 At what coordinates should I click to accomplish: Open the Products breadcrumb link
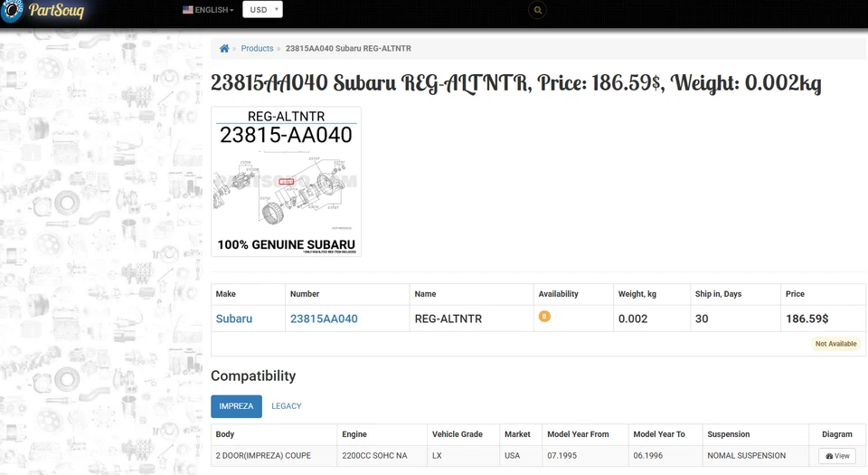click(257, 49)
